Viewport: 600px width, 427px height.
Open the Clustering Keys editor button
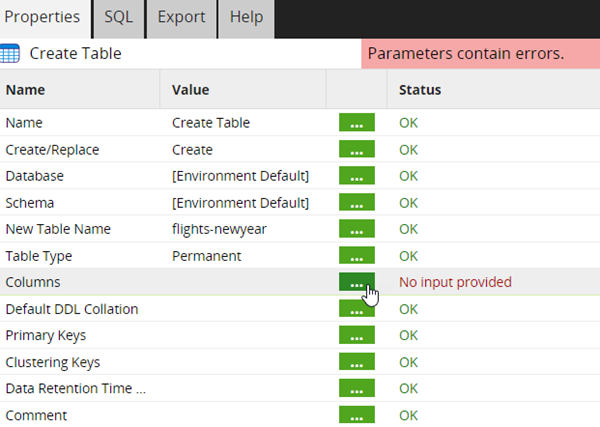click(357, 362)
